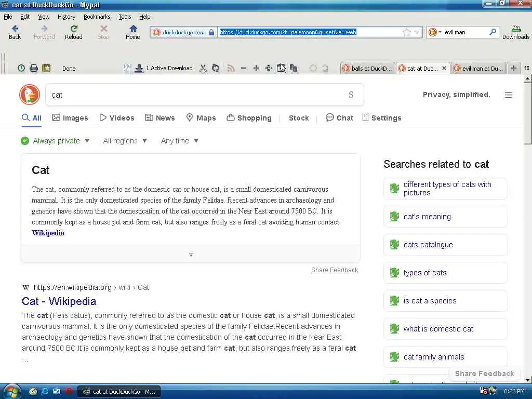
Task: Open DuckDuckGo Settings
Action: pyautogui.click(x=382, y=118)
